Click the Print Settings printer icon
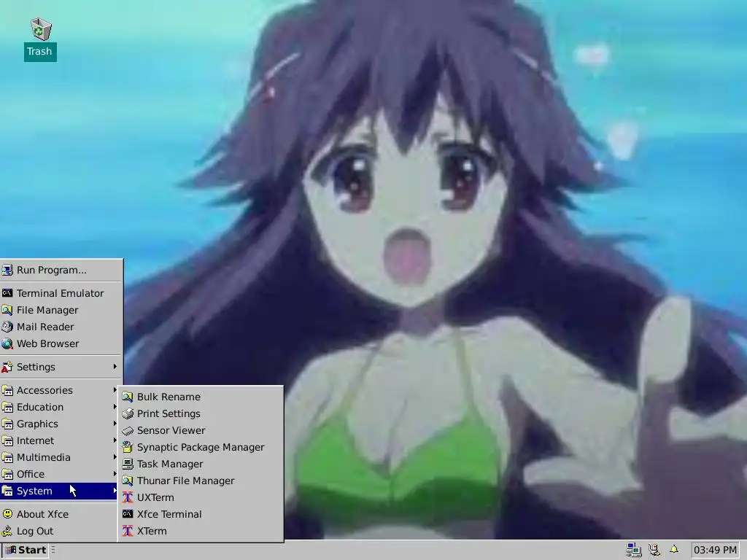This screenshot has width=747, height=560. [127, 413]
